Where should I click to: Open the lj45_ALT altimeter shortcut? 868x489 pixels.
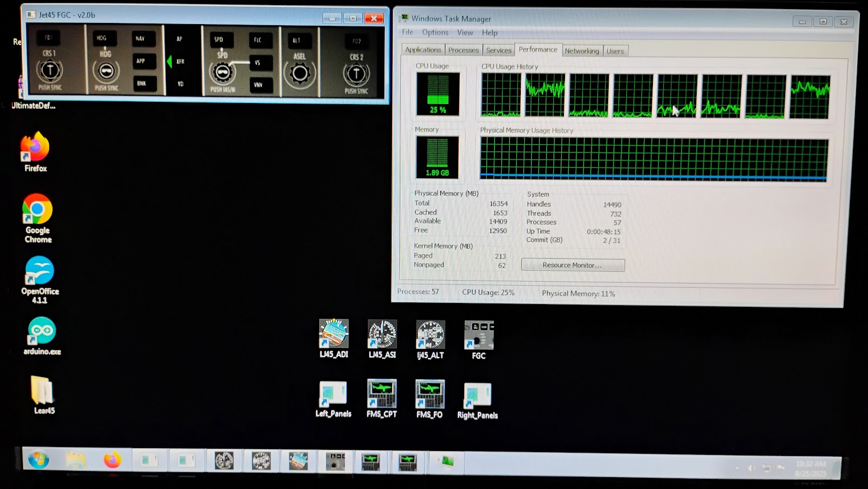[x=430, y=335]
